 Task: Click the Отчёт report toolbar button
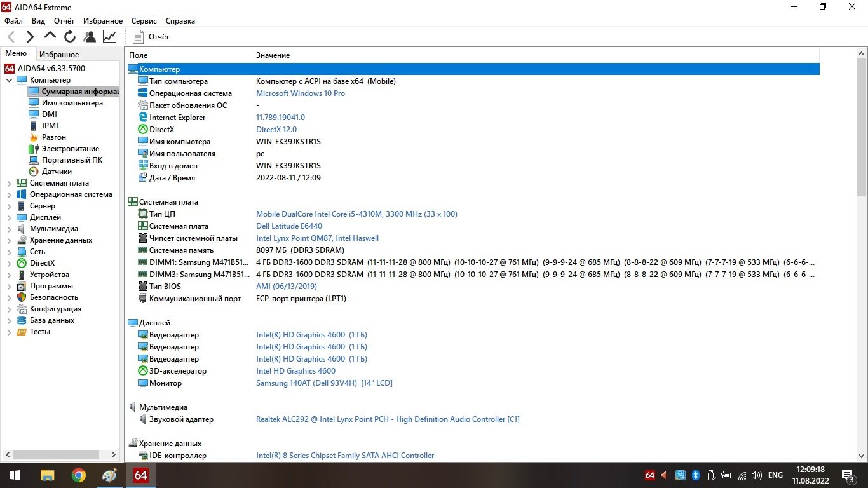coord(151,37)
